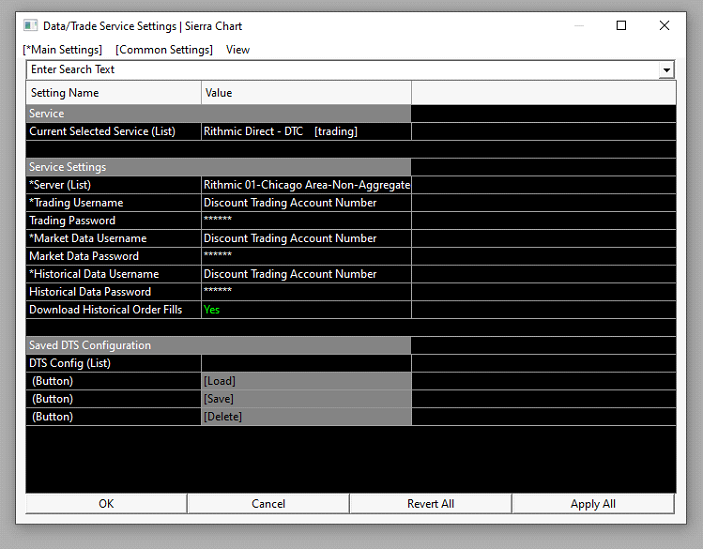Open the DTS Config list value
Viewport: 703px width, 549px height.
coord(305,363)
